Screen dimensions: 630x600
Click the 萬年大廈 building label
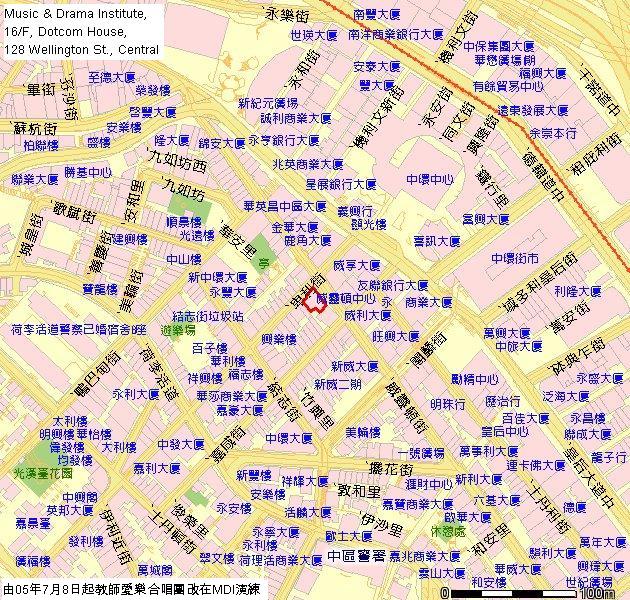[602, 542]
